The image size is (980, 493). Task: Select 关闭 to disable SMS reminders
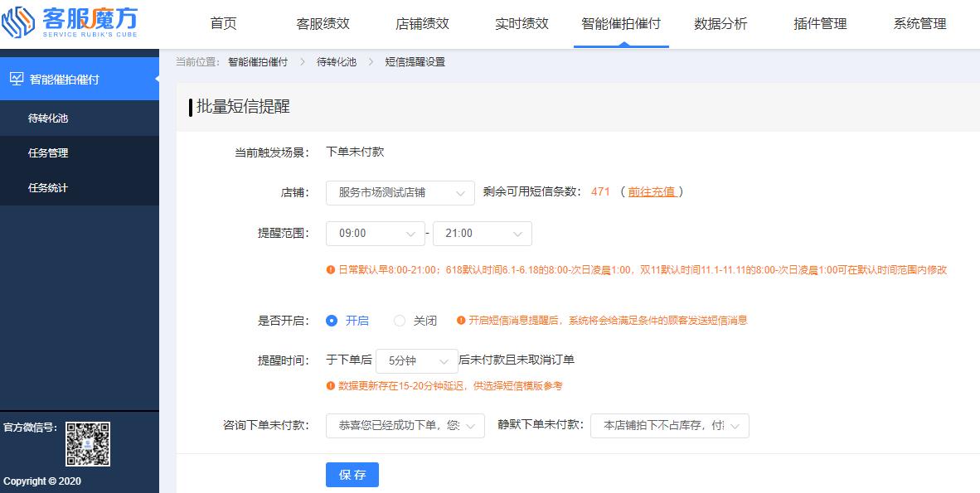399,321
